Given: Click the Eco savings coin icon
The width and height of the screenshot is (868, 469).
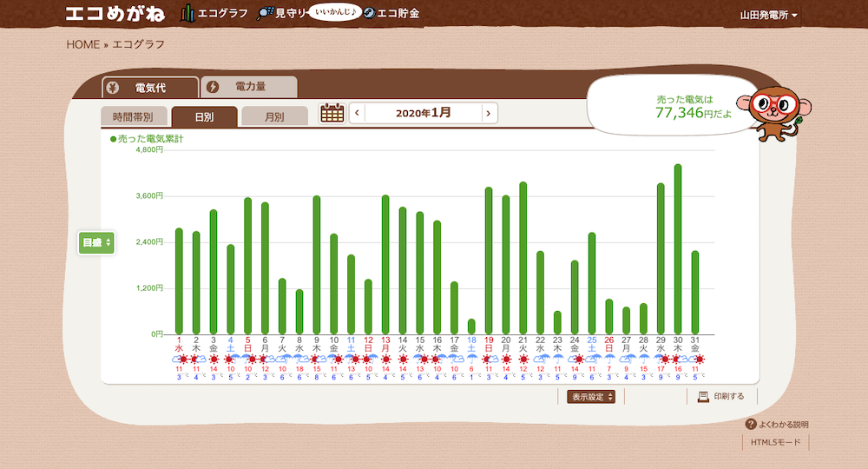Looking at the screenshot, I should [369, 13].
